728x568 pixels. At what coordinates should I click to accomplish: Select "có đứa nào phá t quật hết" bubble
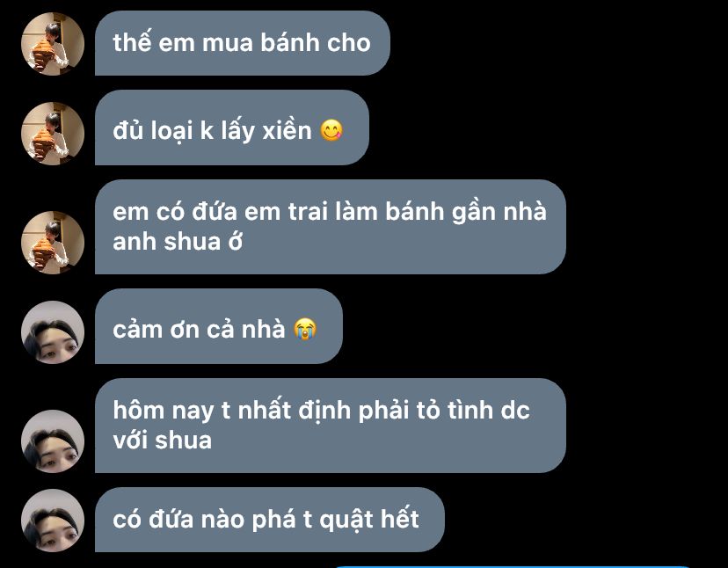pyautogui.click(x=270, y=520)
